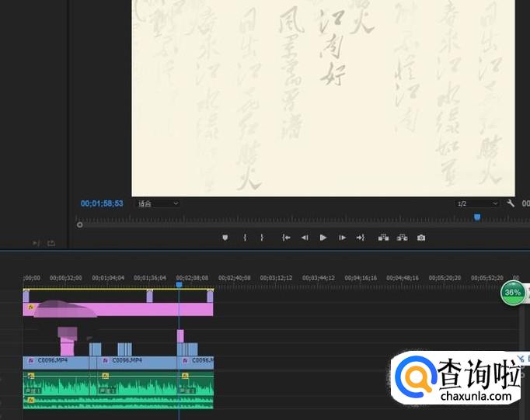Click the yellow work area bar above the clips
The height and width of the screenshot is (420, 530).
click(x=118, y=289)
